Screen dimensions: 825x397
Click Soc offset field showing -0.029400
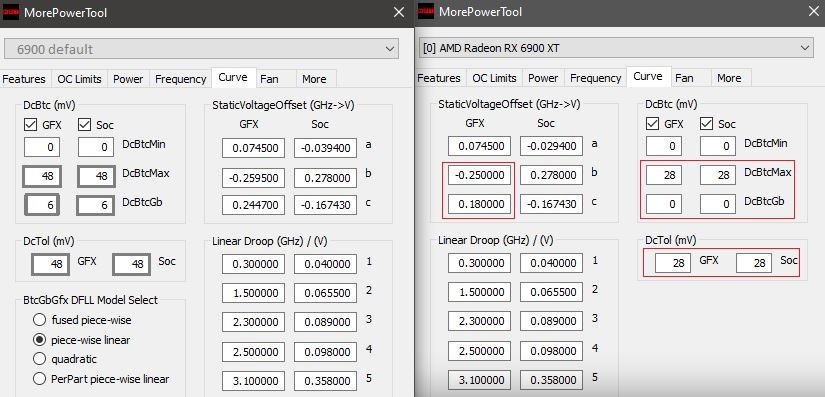551,146
